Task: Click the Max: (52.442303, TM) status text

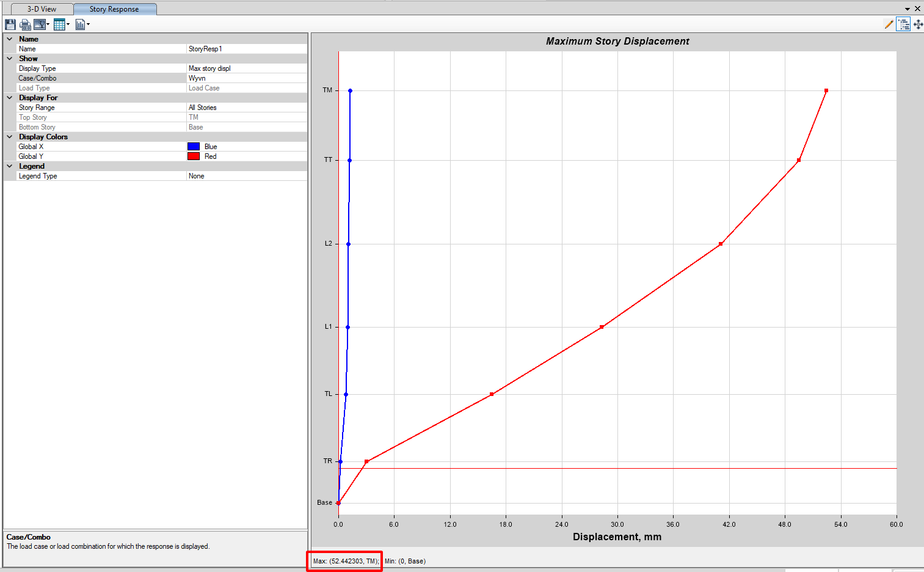Action: tap(346, 561)
